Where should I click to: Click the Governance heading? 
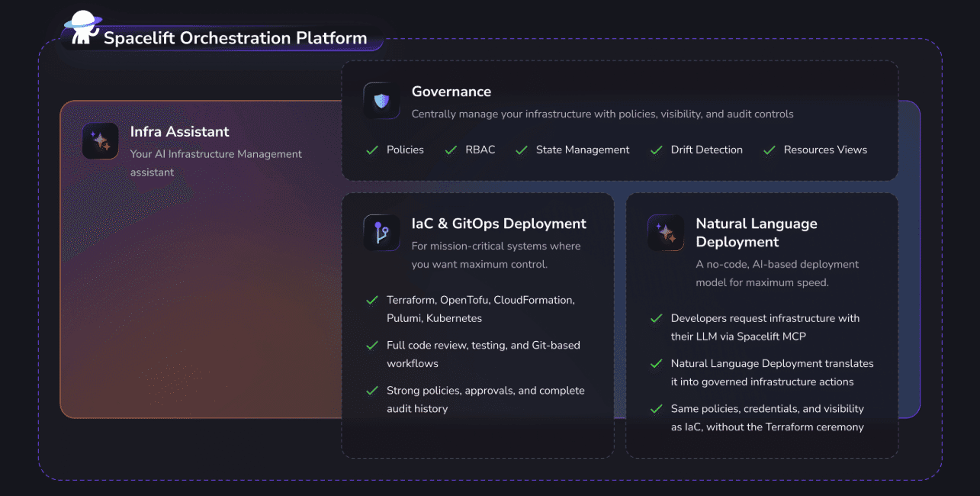click(x=451, y=92)
